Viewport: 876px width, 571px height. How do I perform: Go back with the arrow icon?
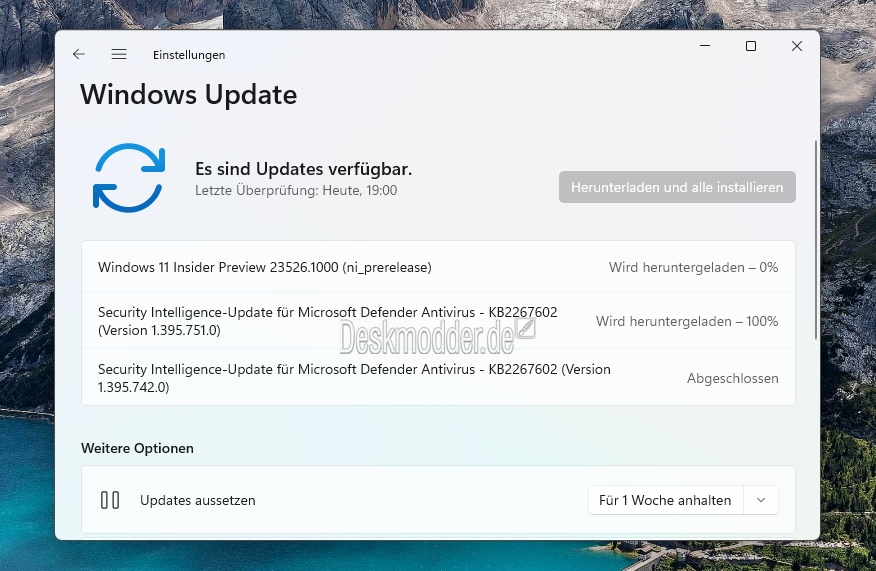tap(79, 54)
